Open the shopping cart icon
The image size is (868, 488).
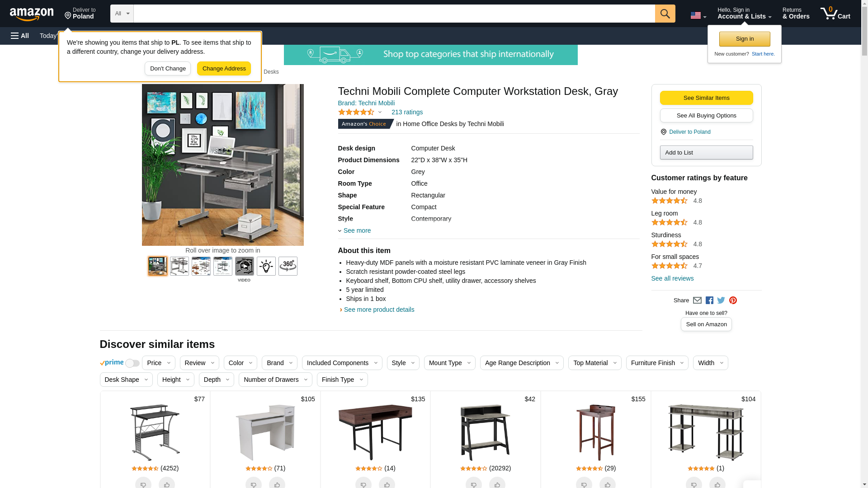pyautogui.click(x=835, y=14)
